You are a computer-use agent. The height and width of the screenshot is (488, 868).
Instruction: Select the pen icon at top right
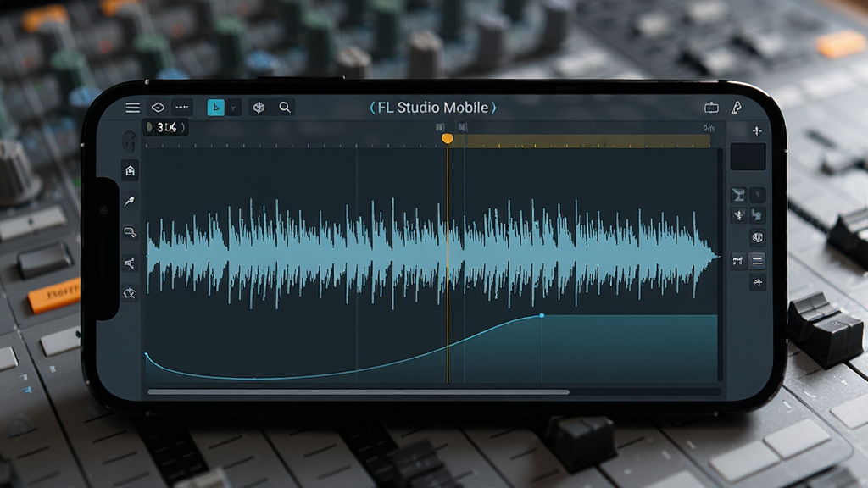pyautogui.click(x=737, y=108)
